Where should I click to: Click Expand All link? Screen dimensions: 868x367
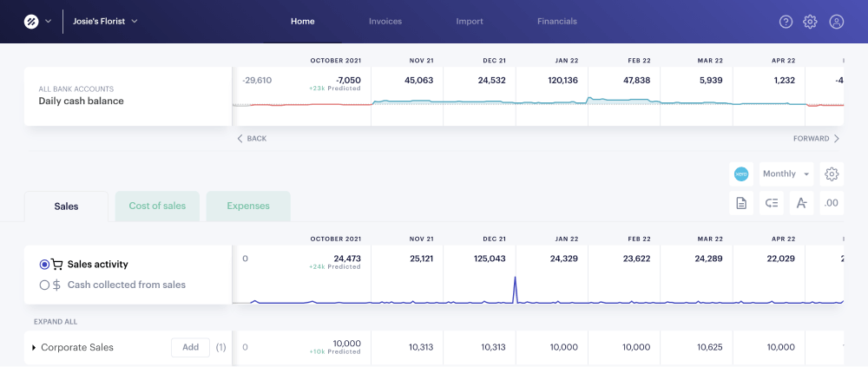[x=56, y=322]
